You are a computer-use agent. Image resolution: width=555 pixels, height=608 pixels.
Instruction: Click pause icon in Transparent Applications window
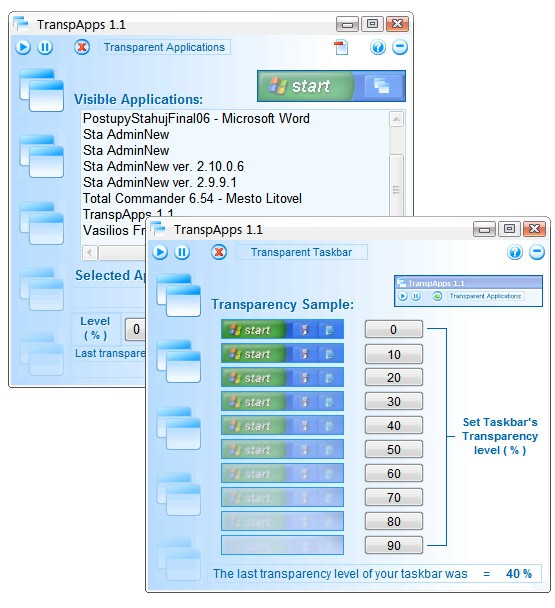pyautogui.click(x=45, y=47)
